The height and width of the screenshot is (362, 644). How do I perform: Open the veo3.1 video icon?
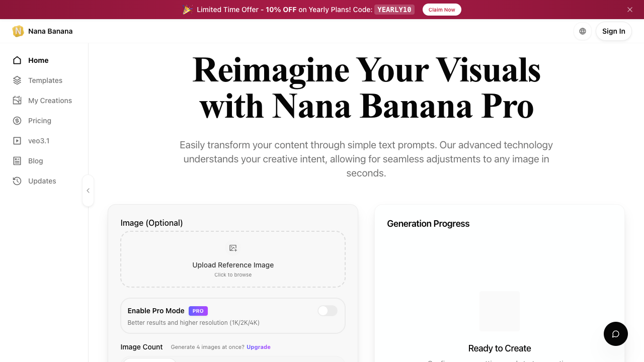[x=17, y=140]
